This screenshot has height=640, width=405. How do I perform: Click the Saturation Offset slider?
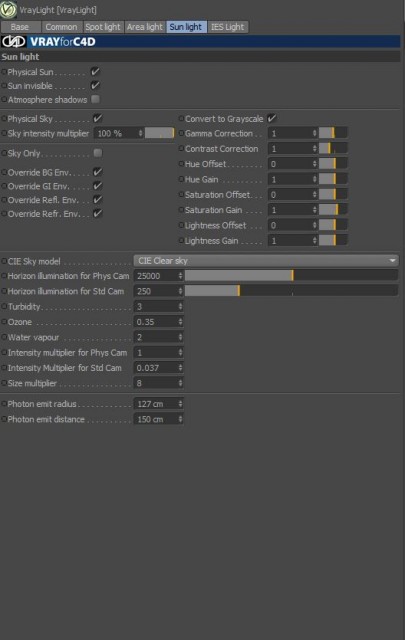[x=333, y=194]
